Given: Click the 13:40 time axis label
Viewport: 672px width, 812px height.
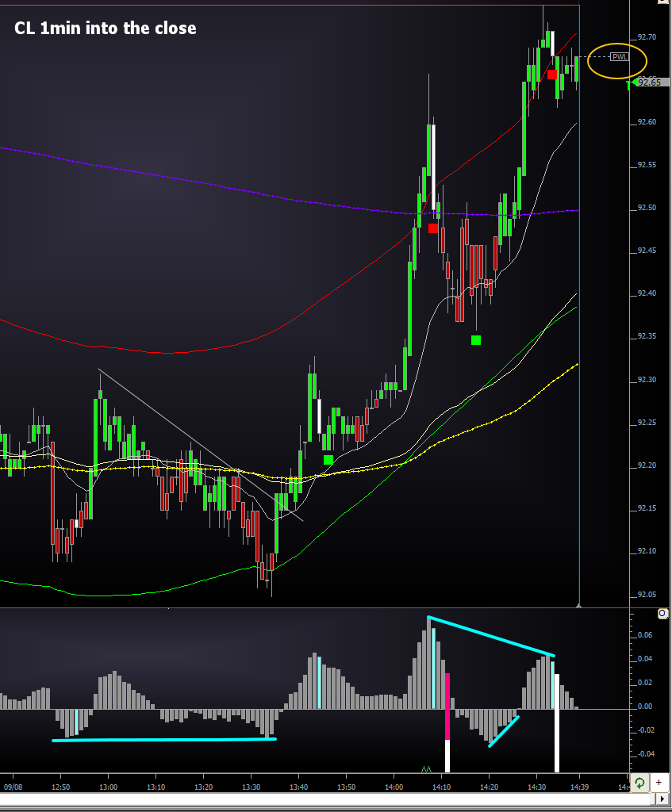Looking at the screenshot, I should tap(299, 787).
